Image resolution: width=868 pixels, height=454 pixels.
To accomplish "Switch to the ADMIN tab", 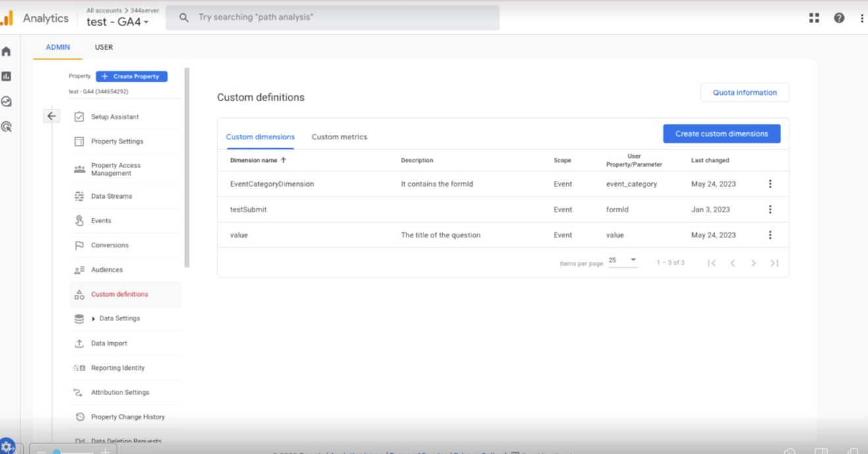I will point(58,47).
